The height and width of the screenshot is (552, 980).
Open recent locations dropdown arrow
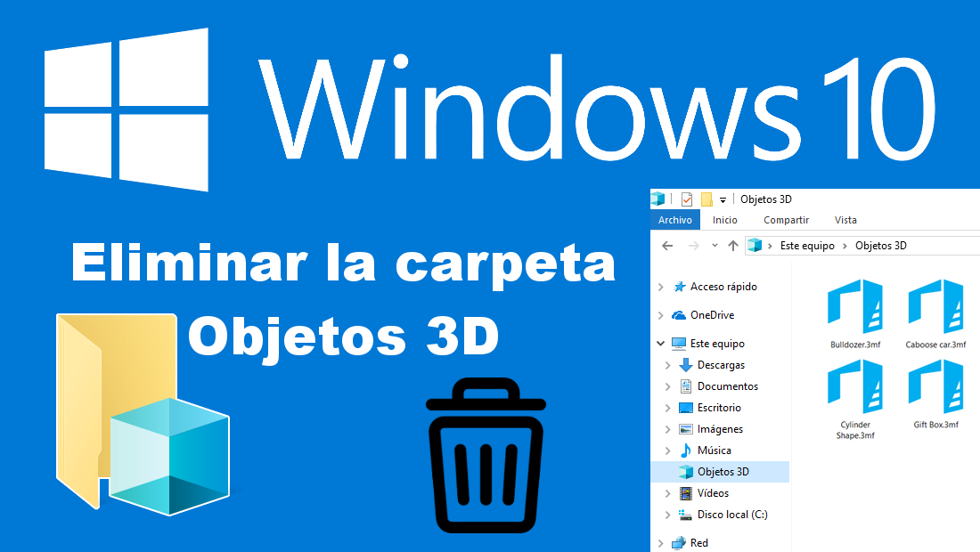[x=715, y=246]
